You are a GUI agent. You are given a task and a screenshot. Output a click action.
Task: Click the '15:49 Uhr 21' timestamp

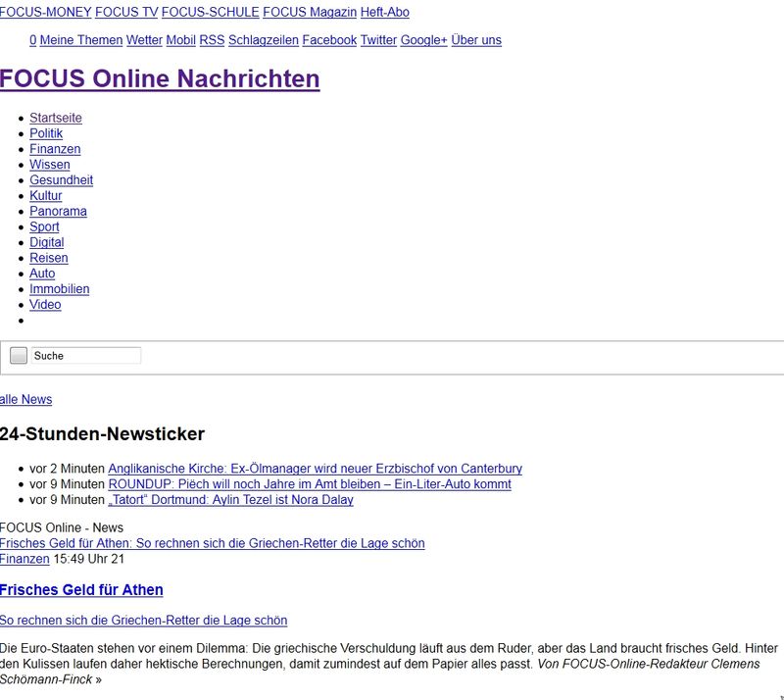(x=88, y=559)
